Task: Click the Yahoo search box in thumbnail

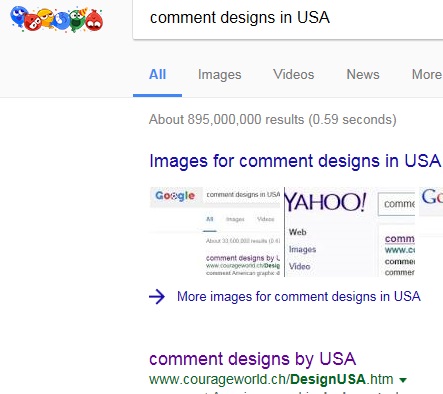Action: [x=397, y=204]
